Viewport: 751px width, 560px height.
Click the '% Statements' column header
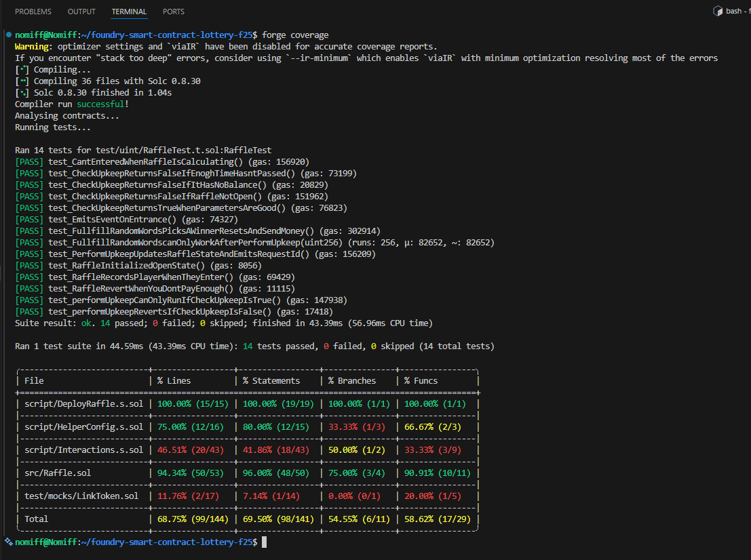271,380
